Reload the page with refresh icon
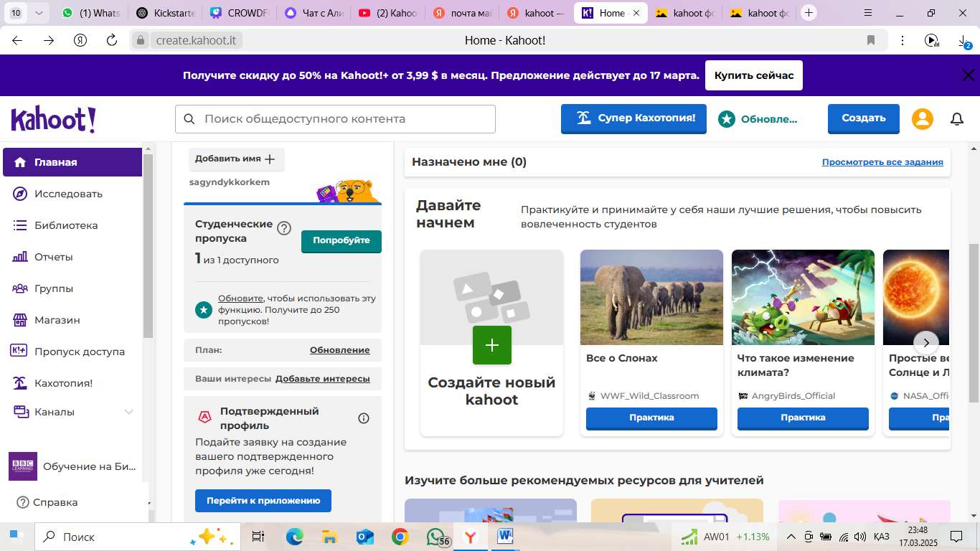The image size is (980, 551). pyautogui.click(x=112, y=40)
